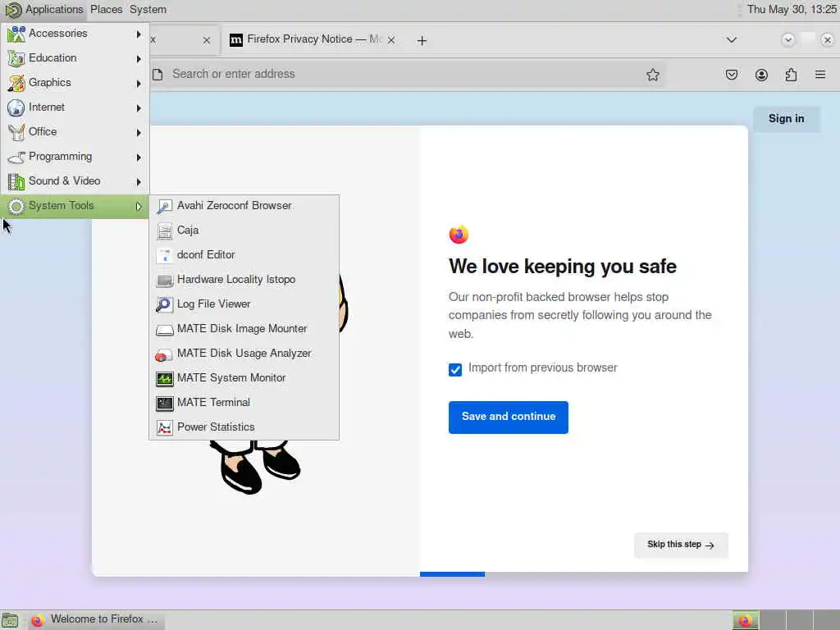Click the MATE logo icon in top panel
The height and width of the screenshot is (630, 840).
(13, 10)
